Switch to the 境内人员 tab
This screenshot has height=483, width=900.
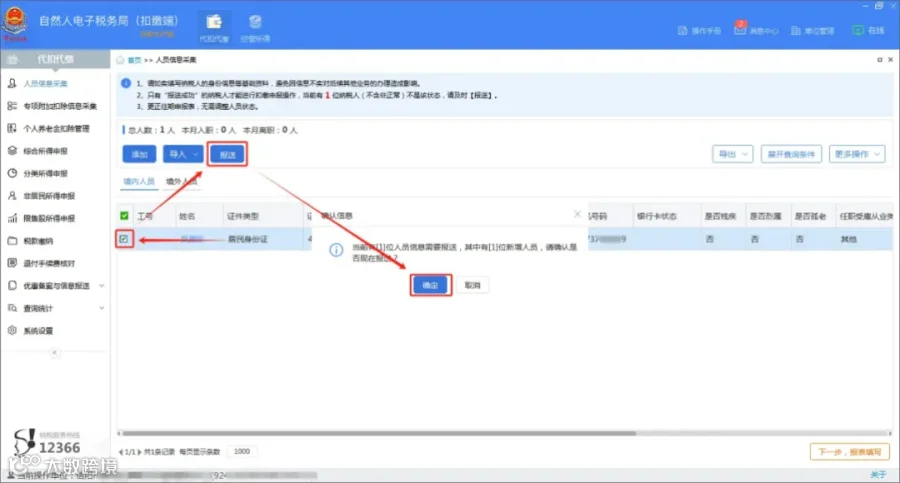click(138, 181)
